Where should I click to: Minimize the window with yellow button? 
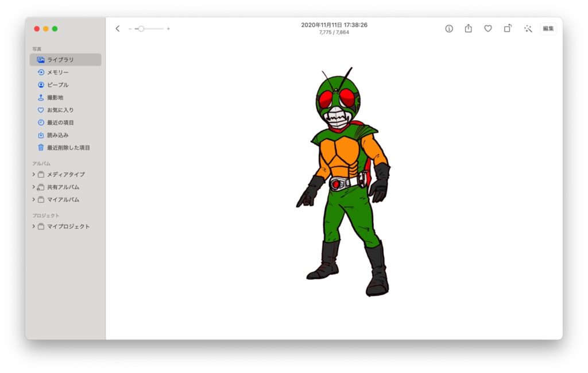coord(46,29)
